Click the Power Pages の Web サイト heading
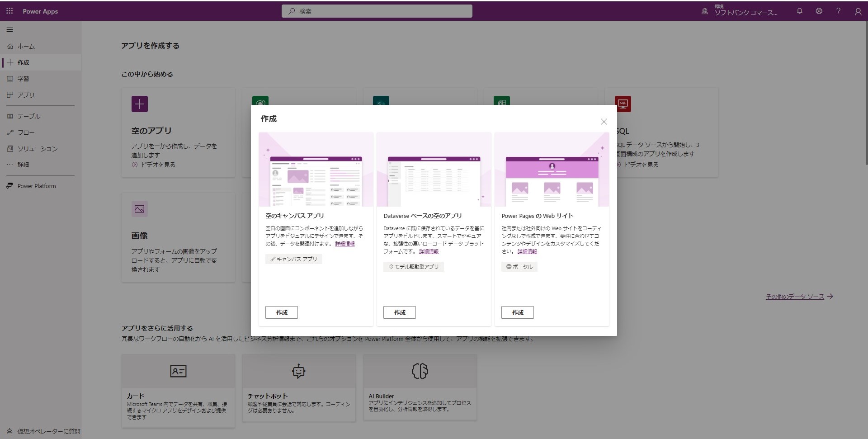The width and height of the screenshot is (868, 439). pos(538,216)
